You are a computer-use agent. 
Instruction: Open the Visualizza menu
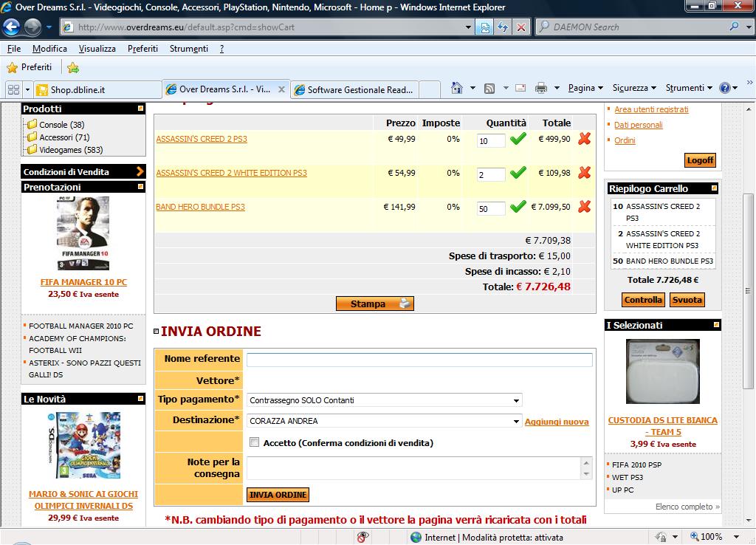(x=97, y=49)
